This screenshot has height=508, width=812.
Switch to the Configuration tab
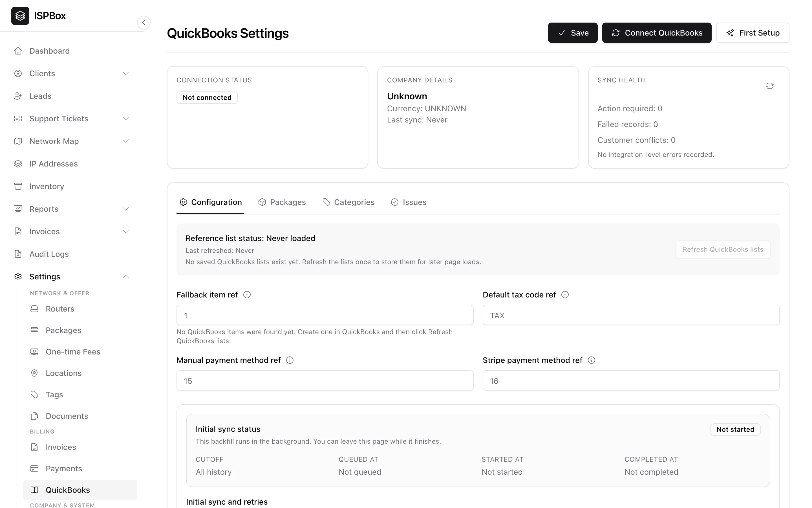point(210,202)
